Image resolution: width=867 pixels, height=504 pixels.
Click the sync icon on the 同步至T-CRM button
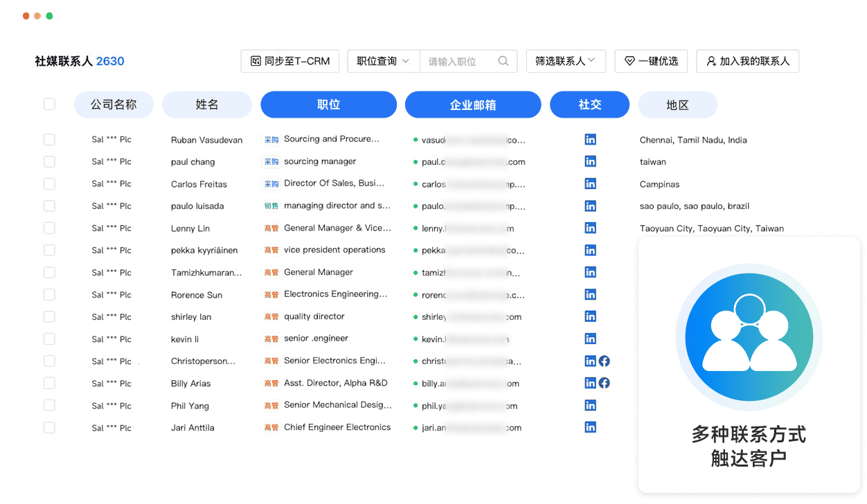pyautogui.click(x=254, y=61)
